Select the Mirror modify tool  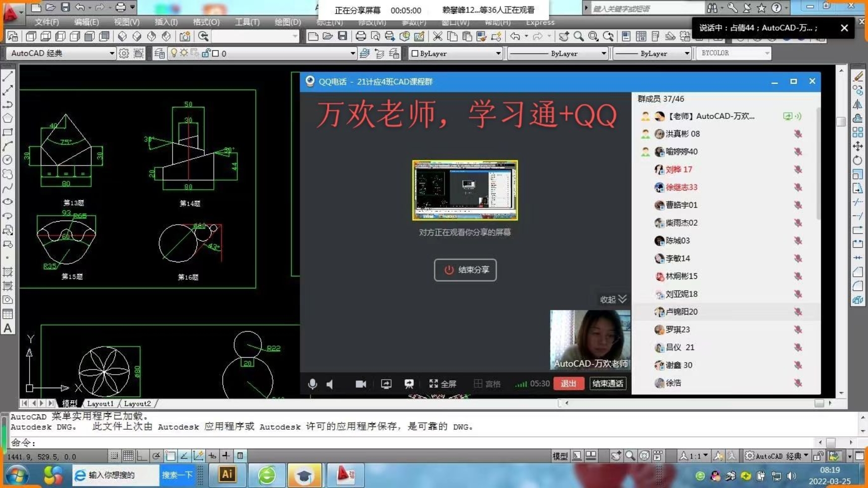tap(858, 104)
